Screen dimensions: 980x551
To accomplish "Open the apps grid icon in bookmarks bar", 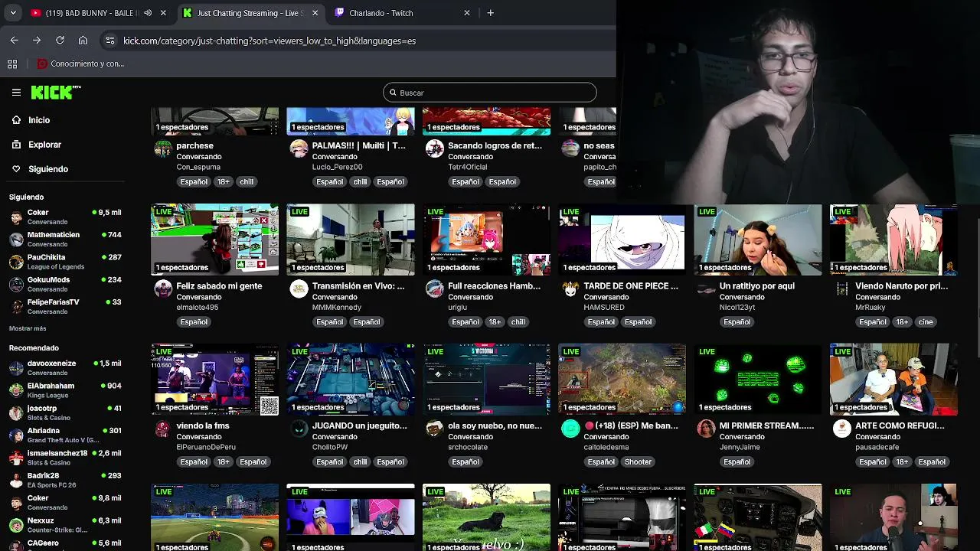I will pyautogui.click(x=12, y=64).
